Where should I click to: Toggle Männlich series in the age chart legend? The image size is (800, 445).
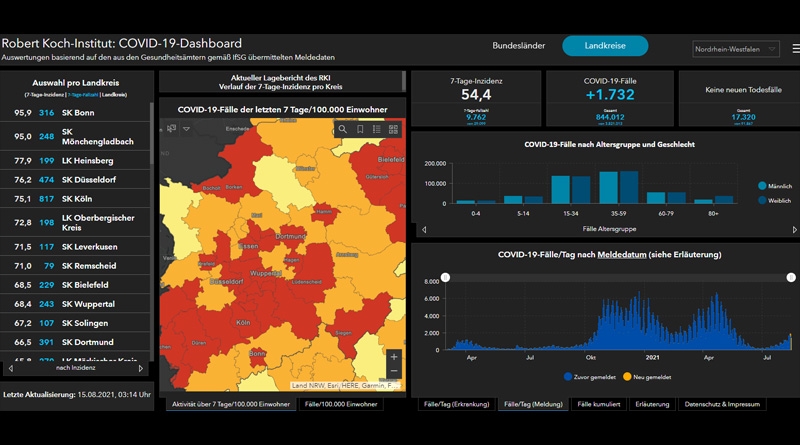775,186
